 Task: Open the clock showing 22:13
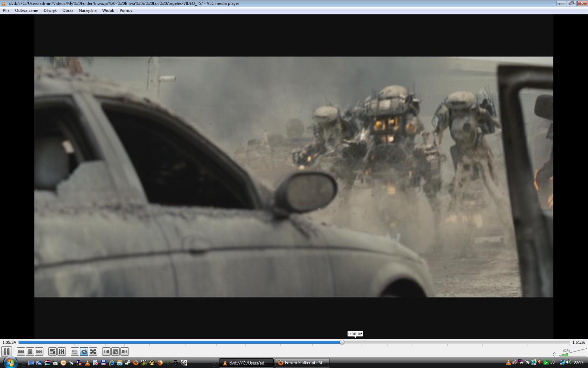(x=579, y=363)
